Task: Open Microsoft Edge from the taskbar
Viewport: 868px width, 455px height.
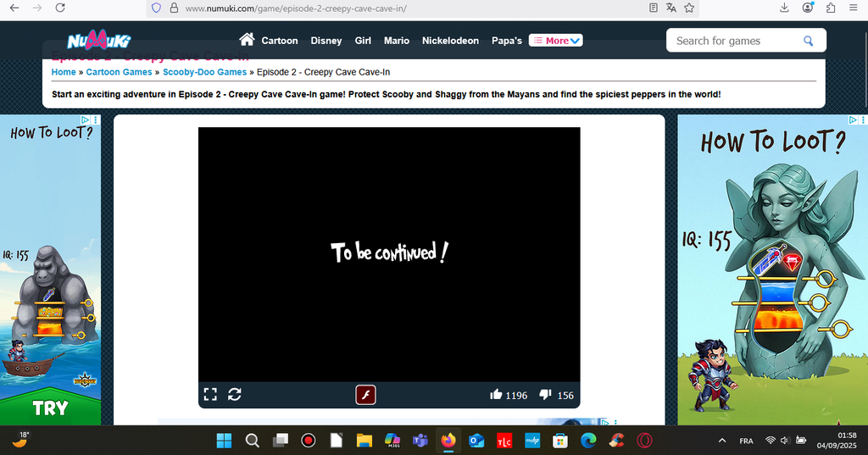Action: pos(587,441)
